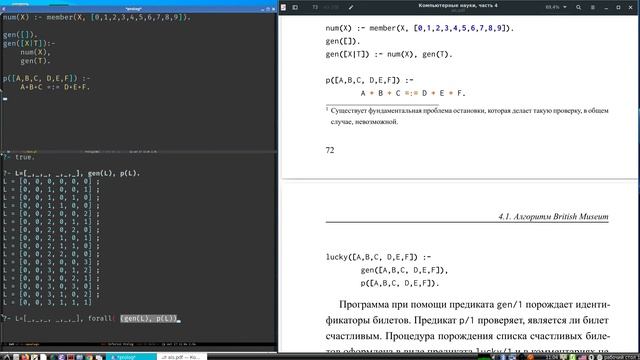The width and height of the screenshot is (640, 360).
Task: Toggle the sidebar in the PDF viewer
Action: [295, 7]
